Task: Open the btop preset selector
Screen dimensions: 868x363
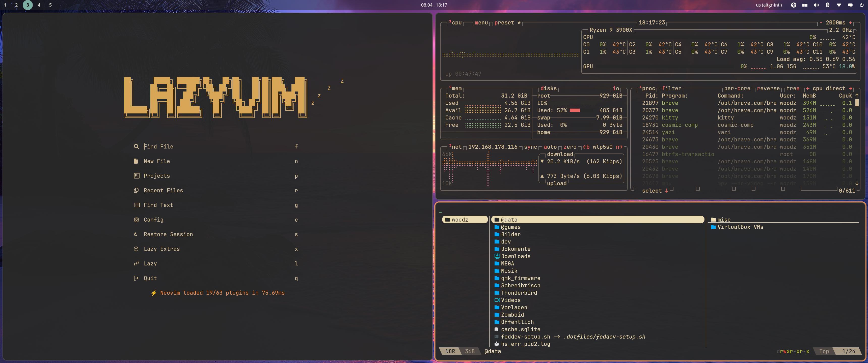Action: coord(507,22)
